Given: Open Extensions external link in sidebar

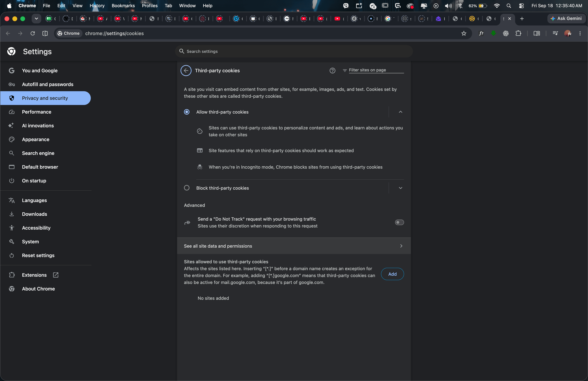Looking at the screenshot, I should pos(56,275).
